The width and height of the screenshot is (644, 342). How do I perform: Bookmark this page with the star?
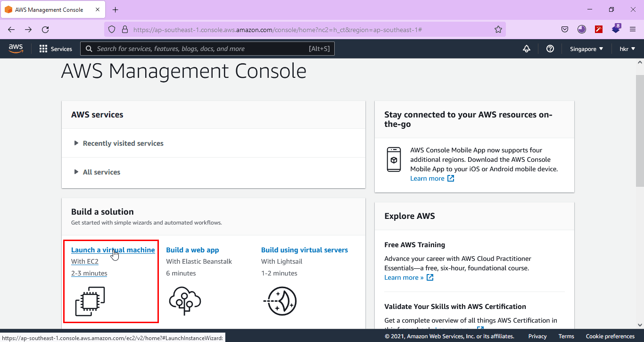tap(498, 29)
